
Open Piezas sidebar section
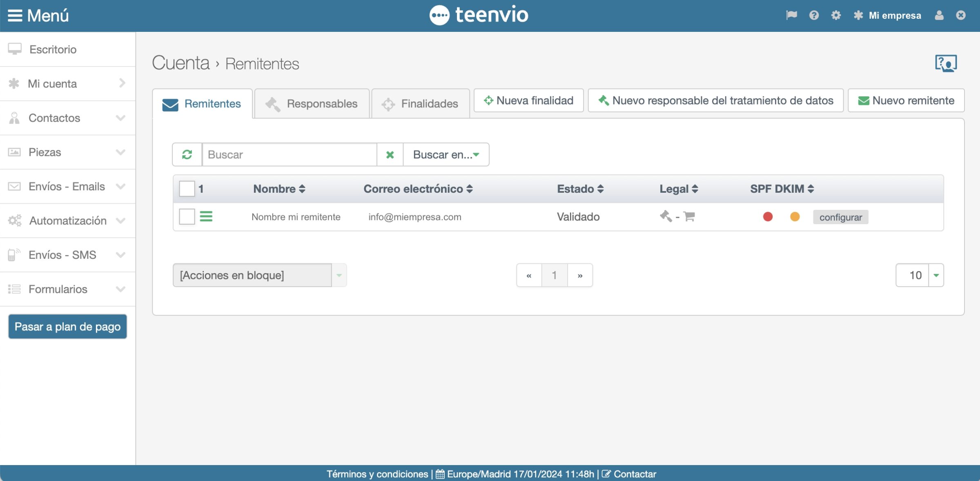tap(67, 152)
